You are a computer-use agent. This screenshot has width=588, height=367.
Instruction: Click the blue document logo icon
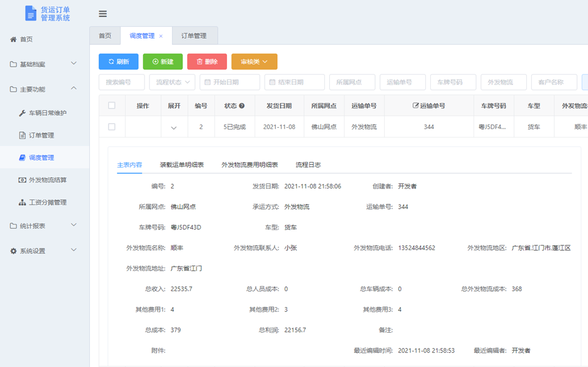[x=31, y=13]
